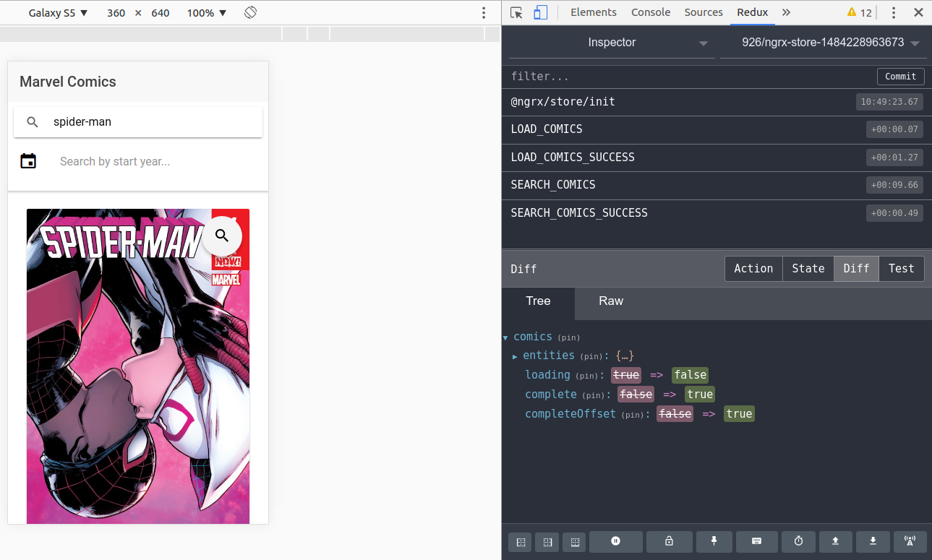This screenshot has width=932, height=560.
Task: Click the Search by start year field
Action: 158,162
